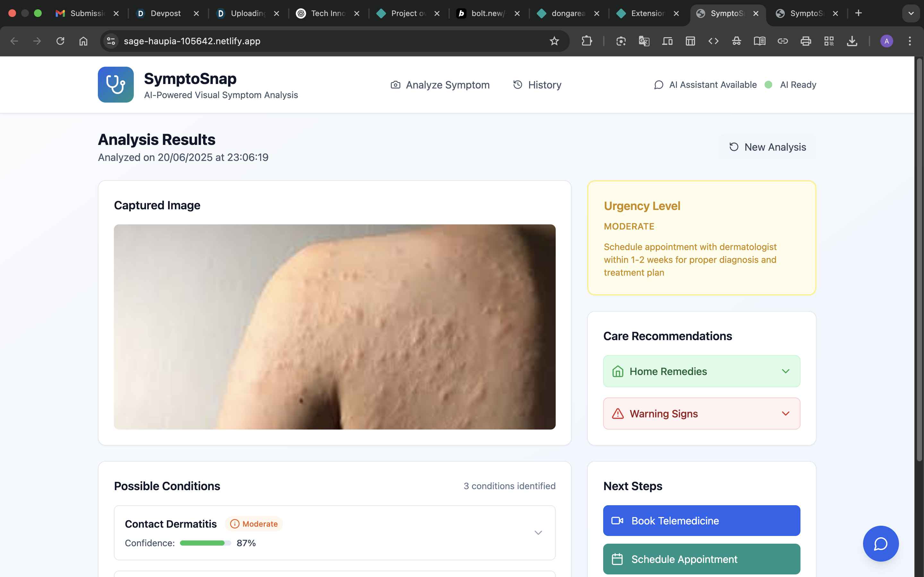Click the bookmark star in address bar
This screenshot has height=577, width=924.
click(554, 41)
